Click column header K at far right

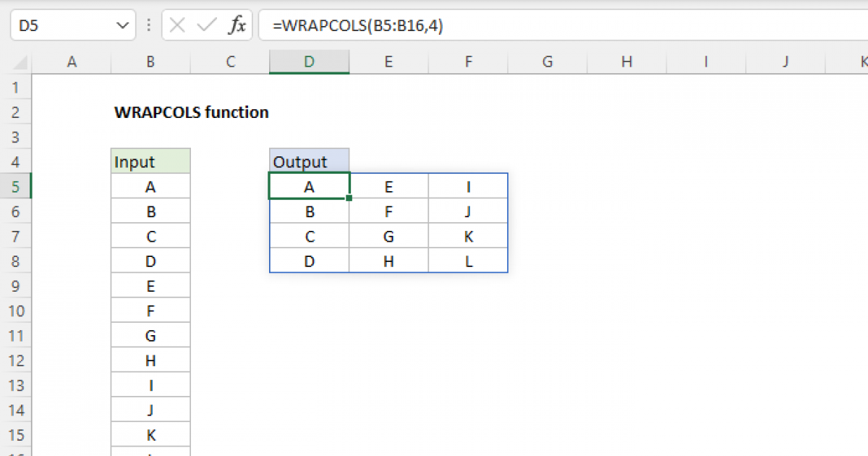pos(862,62)
